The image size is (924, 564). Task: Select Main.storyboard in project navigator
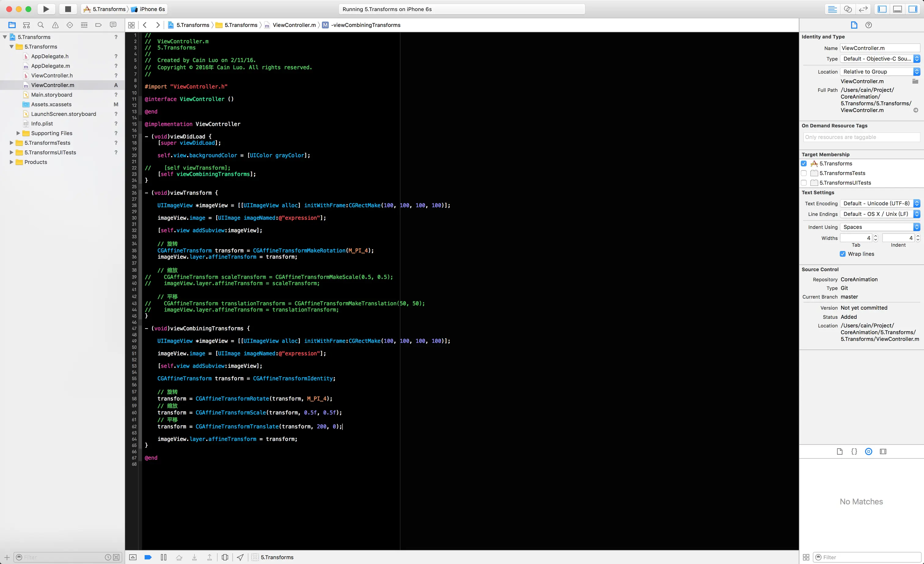[52, 95]
